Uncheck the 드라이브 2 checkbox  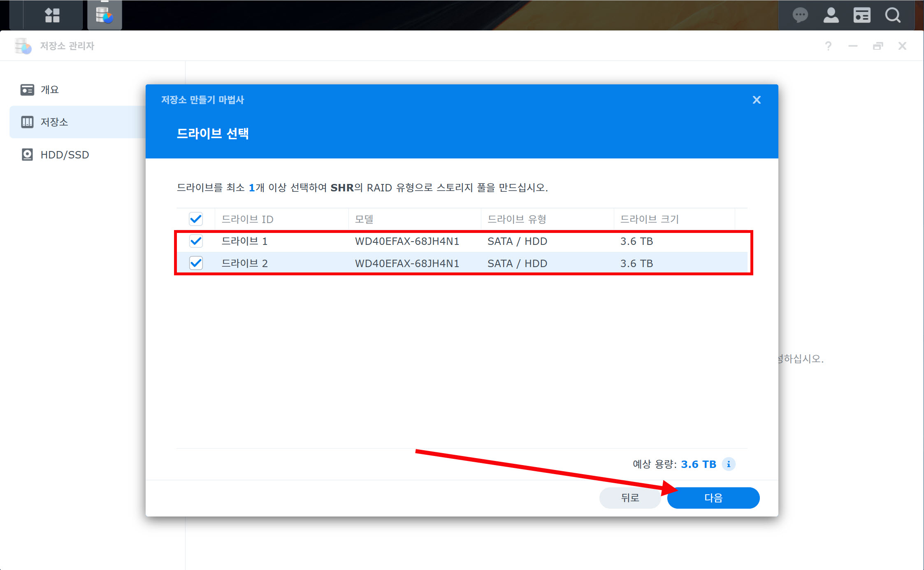pos(196,263)
